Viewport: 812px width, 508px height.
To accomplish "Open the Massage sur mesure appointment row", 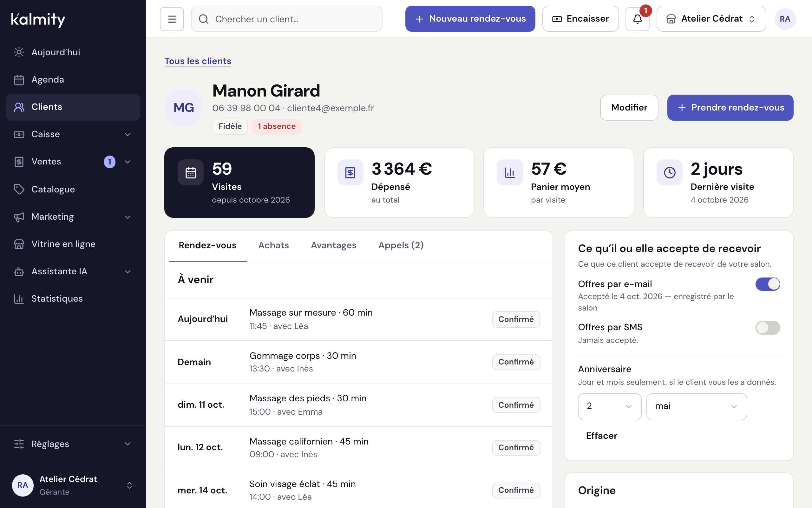I will click(359, 319).
